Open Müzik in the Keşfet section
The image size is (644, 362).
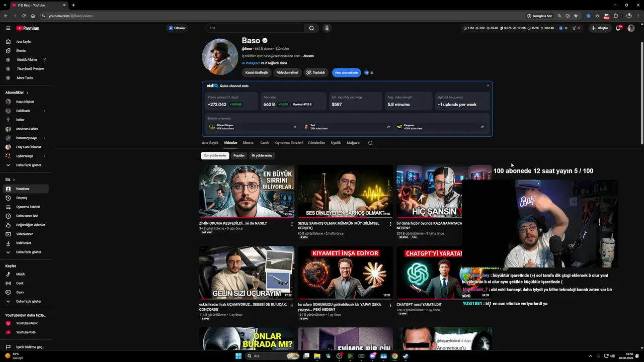click(26, 274)
